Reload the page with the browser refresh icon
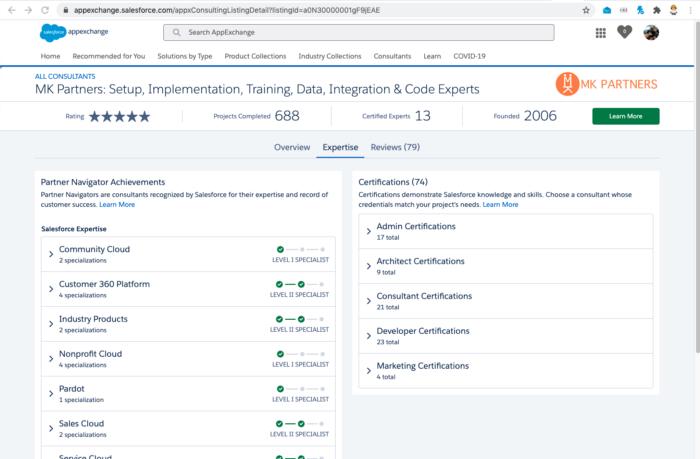The width and height of the screenshot is (700, 459). [45, 9]
